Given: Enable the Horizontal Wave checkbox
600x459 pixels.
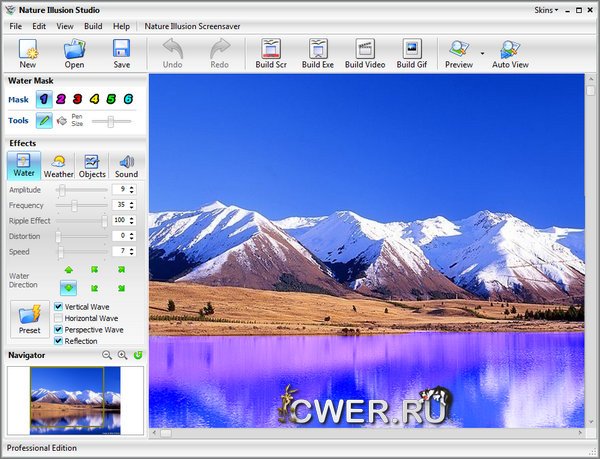Looking at the screenshot, I should 58,318.
